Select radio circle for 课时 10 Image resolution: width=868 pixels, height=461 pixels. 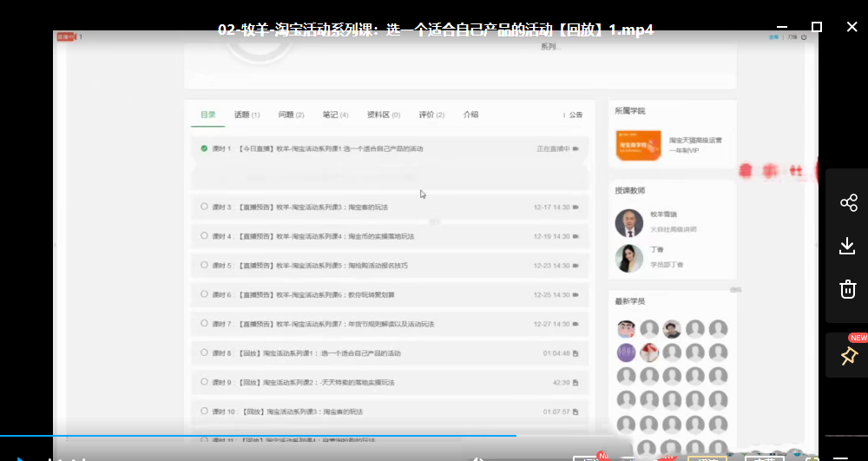204,412
